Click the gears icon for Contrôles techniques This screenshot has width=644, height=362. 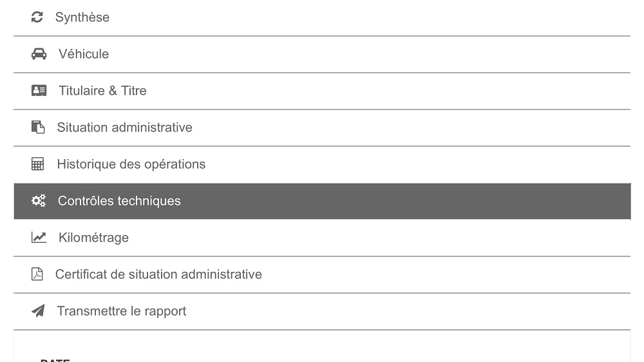click(39, 200)
